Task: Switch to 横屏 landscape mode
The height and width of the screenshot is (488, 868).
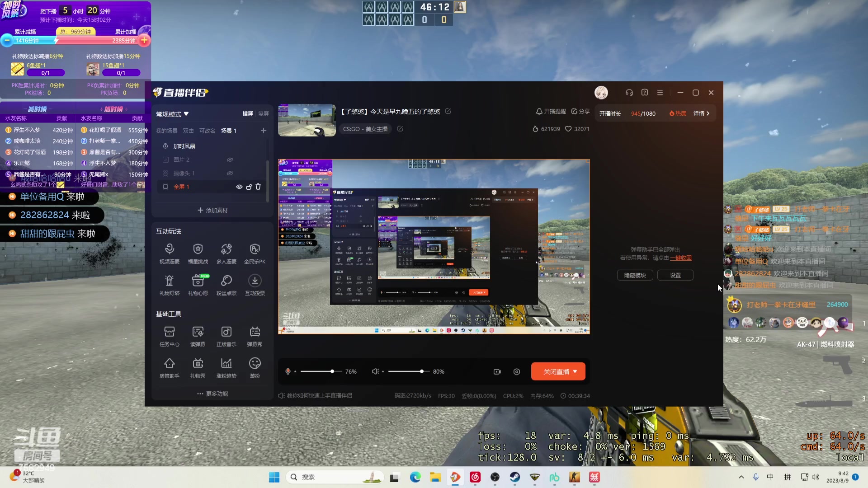Action: 248,114
